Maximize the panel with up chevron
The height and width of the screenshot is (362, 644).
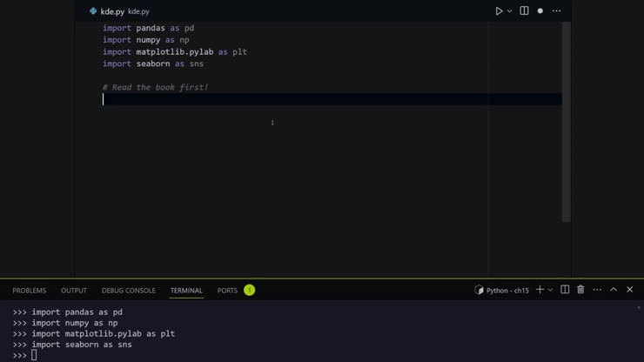614,290
